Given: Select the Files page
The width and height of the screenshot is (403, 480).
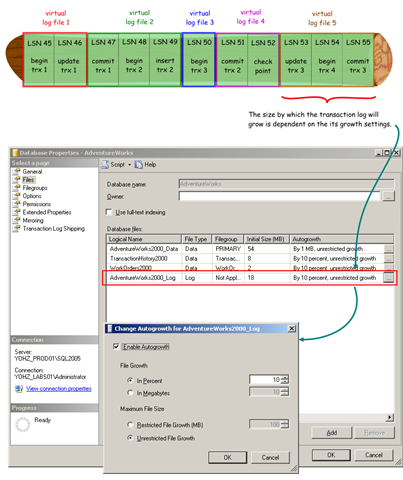Looking at the screenshot, I should pyautogui.click(x=28, y=180).
